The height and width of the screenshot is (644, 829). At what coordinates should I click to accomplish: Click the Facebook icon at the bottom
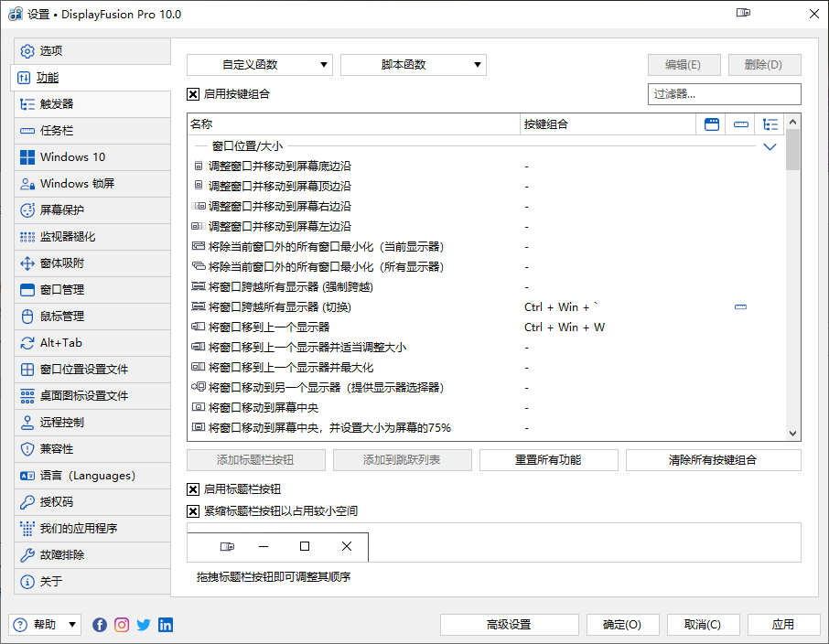pyautogui.click(x=99, y=625)
